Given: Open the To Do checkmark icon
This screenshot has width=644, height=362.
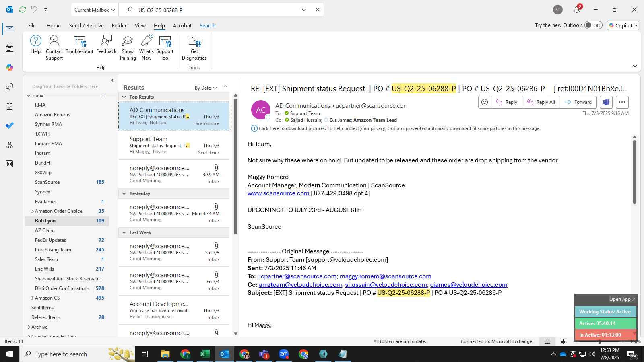Looking at the screenshot, I should [10, 125].
